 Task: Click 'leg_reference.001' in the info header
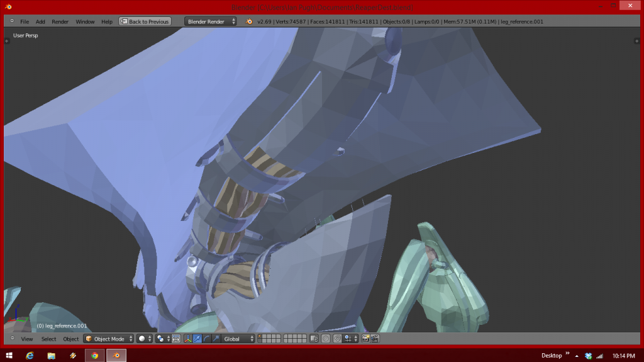tap(521, 21)
